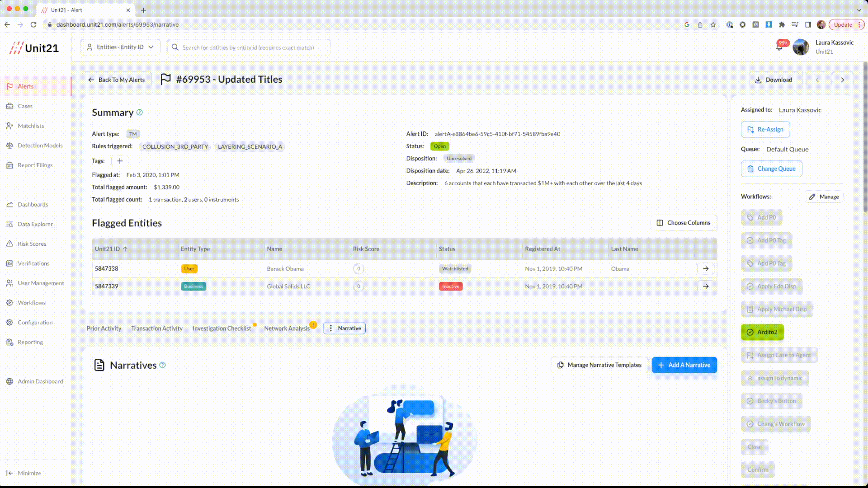
Task: Open the Change Queue selector
Action: tap(771, 169)
